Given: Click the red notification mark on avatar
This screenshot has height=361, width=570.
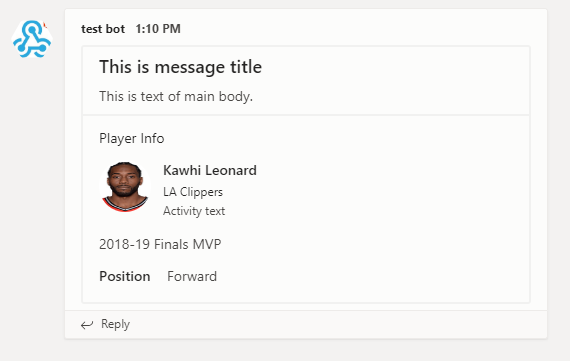Looking at the screenshot, I should (x=45, y=25).
